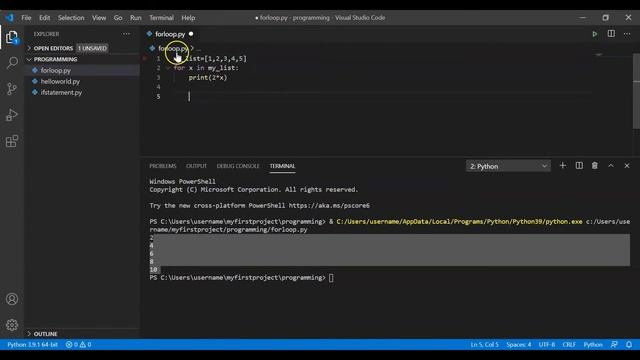Viewport: 640px width, 360px height.
Task: Kill terminal with trash icon
Action: coord(595,166)
